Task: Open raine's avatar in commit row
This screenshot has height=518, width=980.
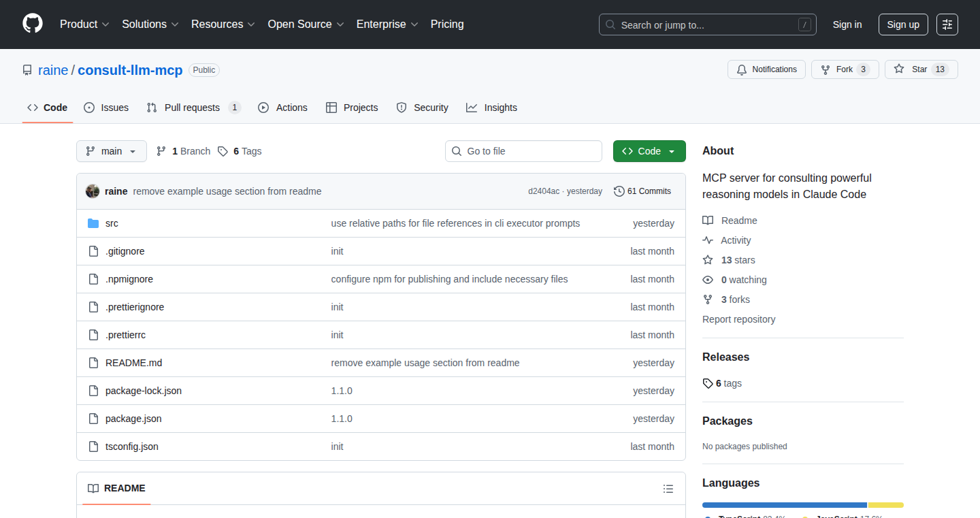Action: (x=93, y=191)
